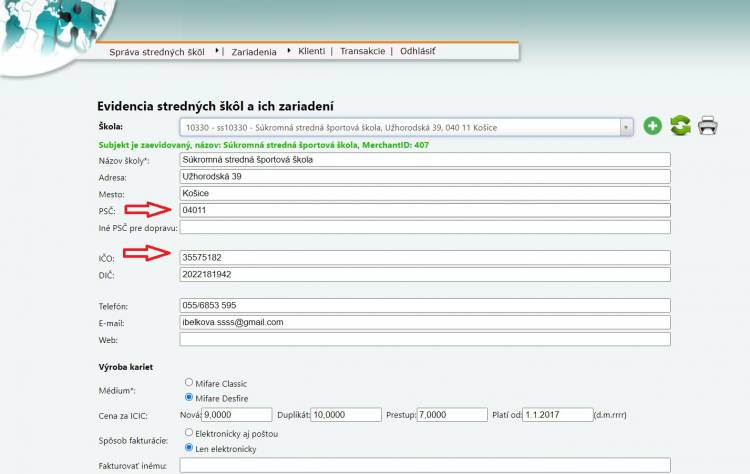
Task: Expand the Správa stredných škôl menu
Action: (x=159, y=51)
